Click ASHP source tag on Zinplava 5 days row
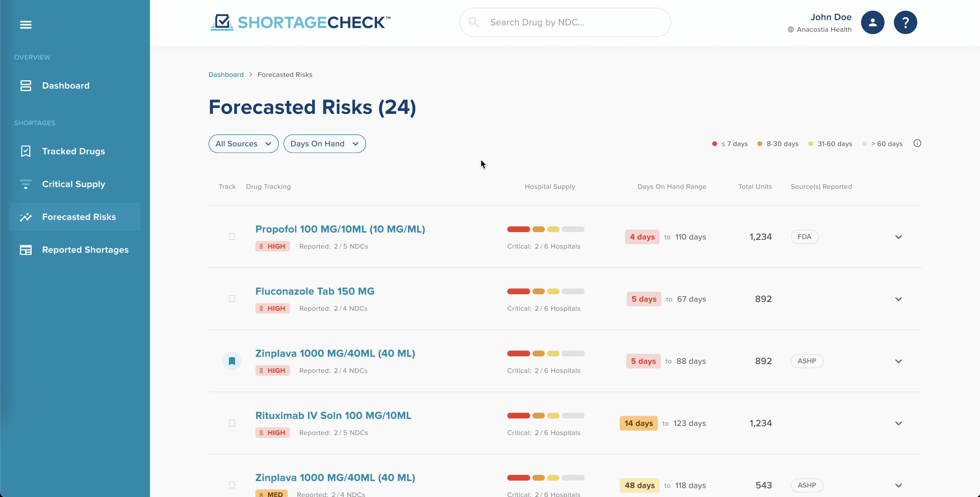The height and width of the screenshot is (497, 980). click(807, 361)
